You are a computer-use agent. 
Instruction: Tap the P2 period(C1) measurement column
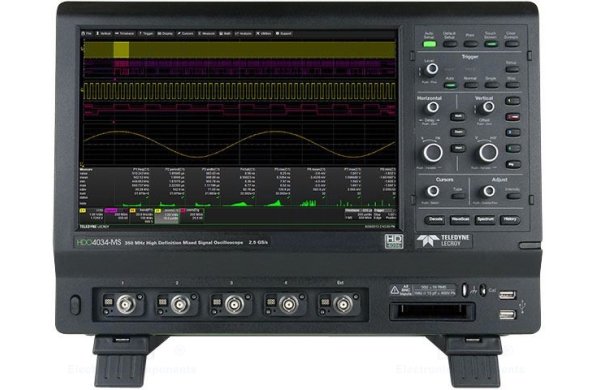[x=168, y=187]
